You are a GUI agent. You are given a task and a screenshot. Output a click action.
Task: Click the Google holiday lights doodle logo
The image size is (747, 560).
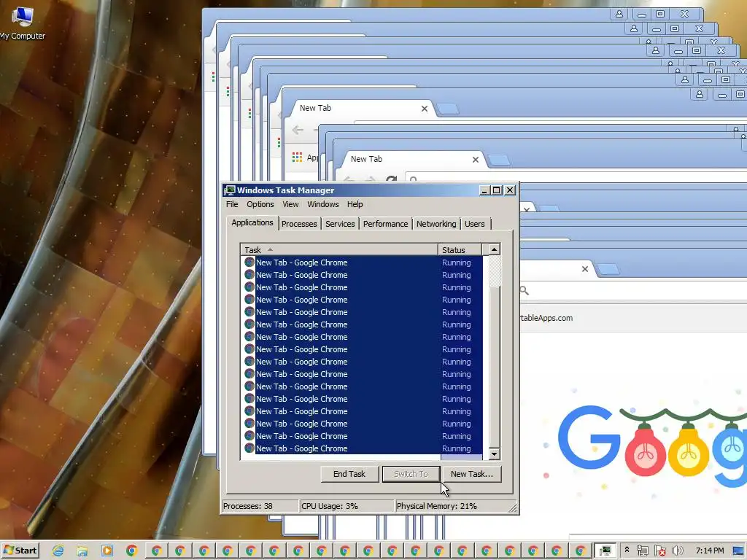click(651, 447)
